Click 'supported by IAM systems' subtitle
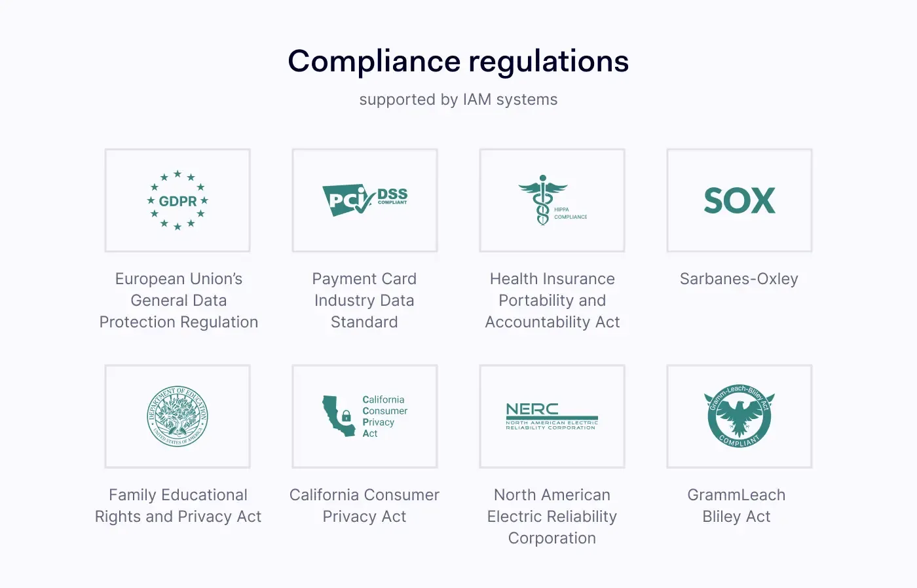This screenshot has width=917, height=588. pos(458,100)
